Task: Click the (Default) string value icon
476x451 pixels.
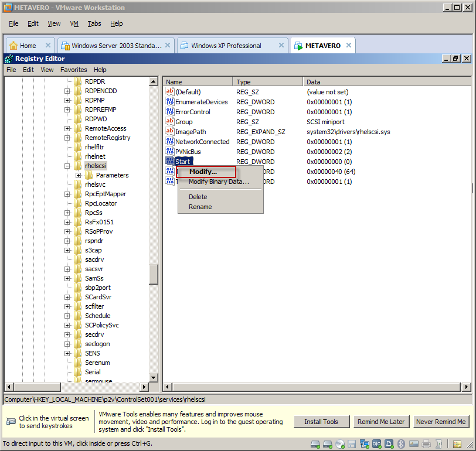Action: pyautogui.click(x=169, y=91)
